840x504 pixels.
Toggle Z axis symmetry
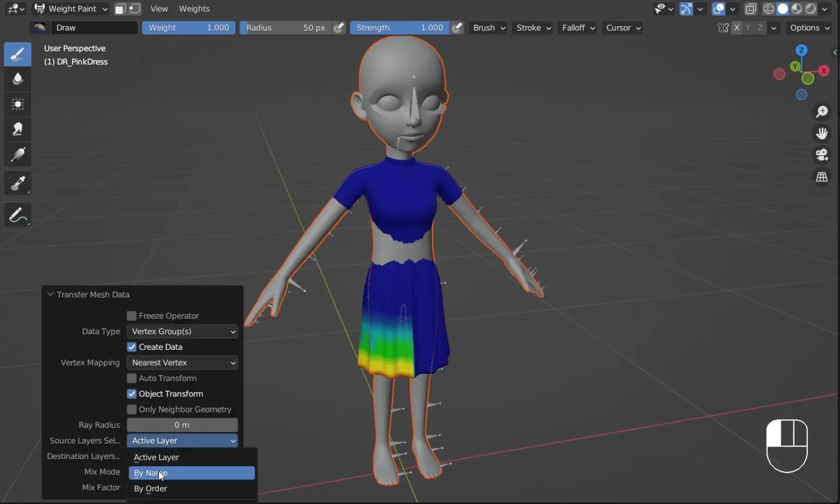(x=760, y=28)
